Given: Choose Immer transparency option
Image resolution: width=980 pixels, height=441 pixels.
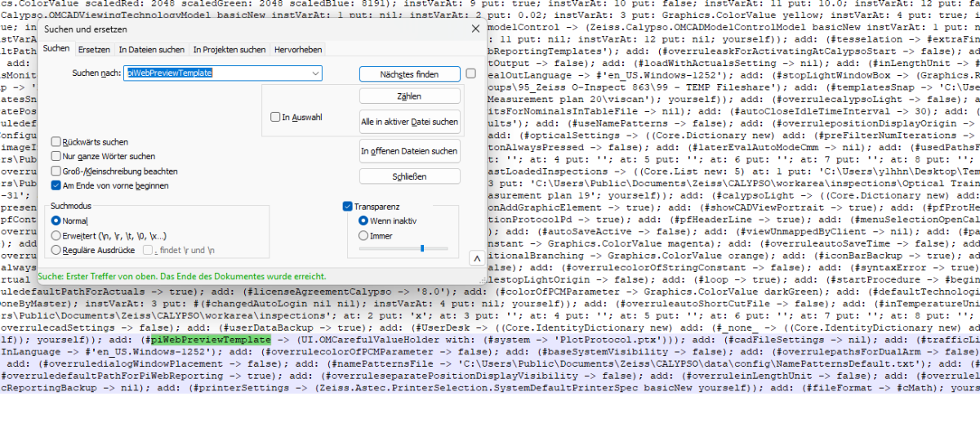Looking at the screenshot, I should tap(363, 235).
